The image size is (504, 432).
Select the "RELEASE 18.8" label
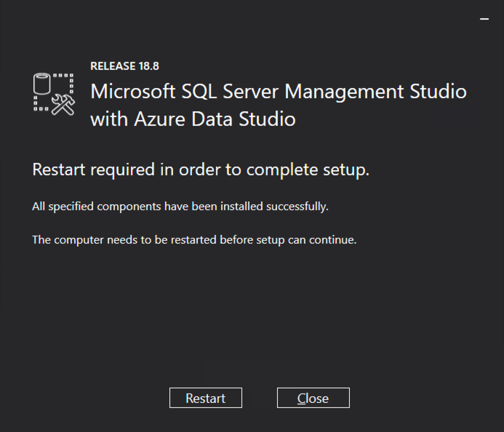[x=124, y=66]
